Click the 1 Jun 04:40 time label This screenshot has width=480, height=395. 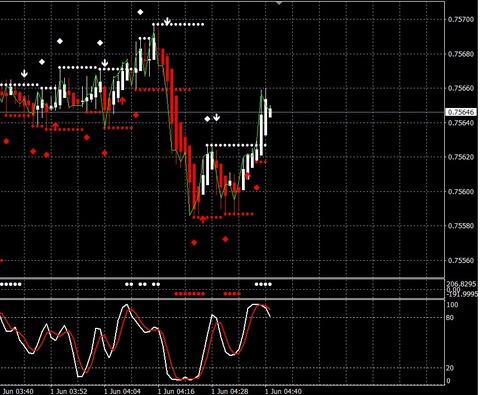[x=283, y=391]
